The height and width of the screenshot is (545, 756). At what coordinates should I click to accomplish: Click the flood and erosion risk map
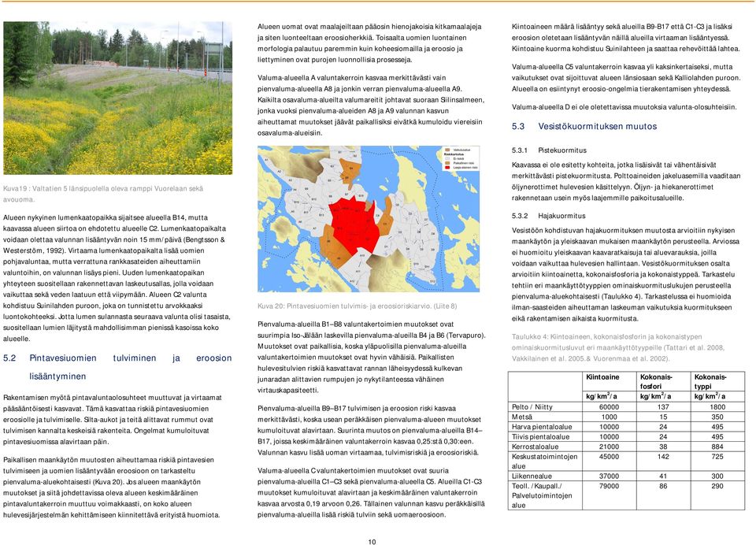coord(369,219)
